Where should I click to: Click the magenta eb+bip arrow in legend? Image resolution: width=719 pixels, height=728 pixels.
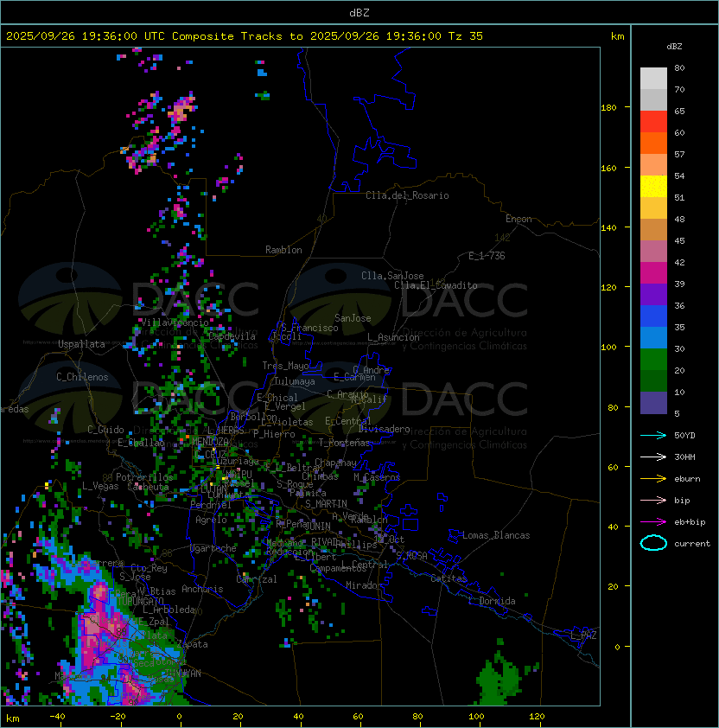point(653,522)
